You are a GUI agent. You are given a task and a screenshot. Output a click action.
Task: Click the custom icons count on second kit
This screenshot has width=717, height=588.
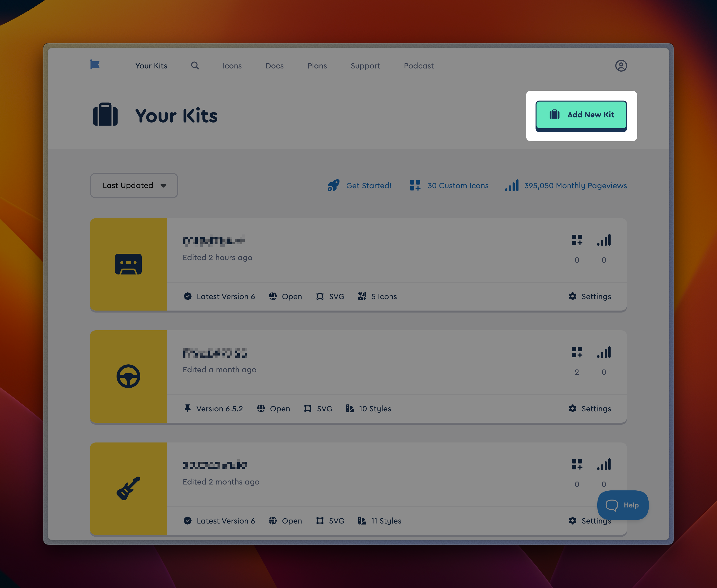(x=577, y=352)
